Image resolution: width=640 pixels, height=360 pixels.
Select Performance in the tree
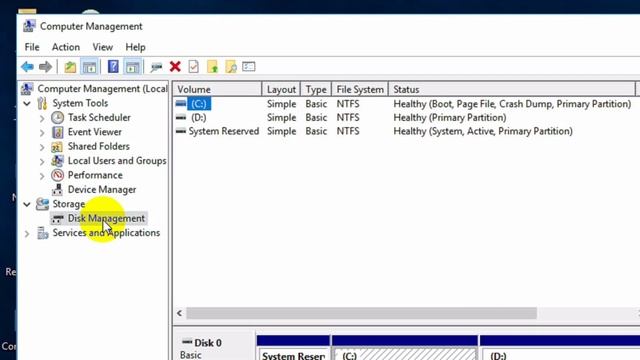(95, 175)
